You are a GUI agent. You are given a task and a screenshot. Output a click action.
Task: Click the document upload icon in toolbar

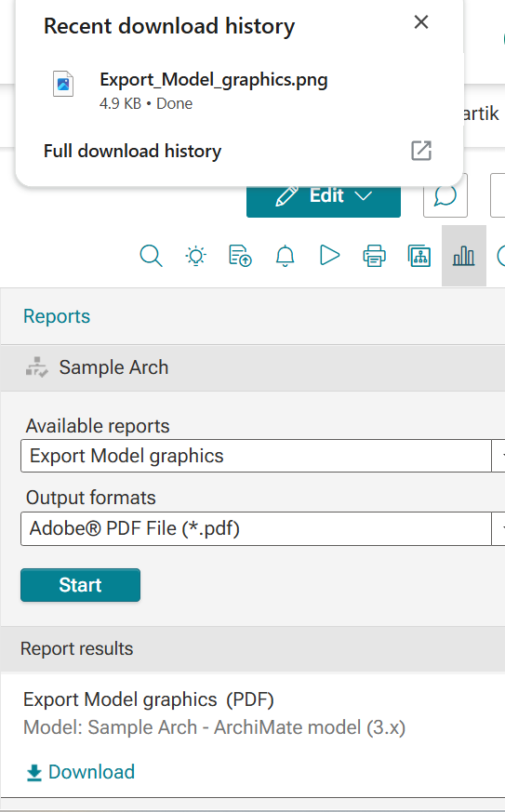click(240, 256)
